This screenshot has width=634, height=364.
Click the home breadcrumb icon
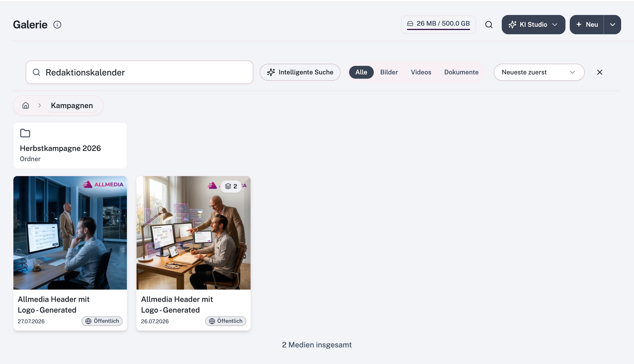click(26, 105)
